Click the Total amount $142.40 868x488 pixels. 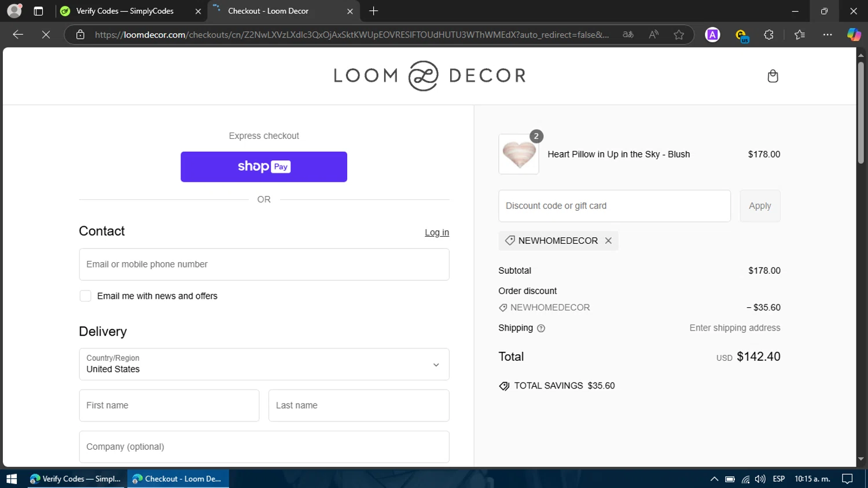click(758, 357)
